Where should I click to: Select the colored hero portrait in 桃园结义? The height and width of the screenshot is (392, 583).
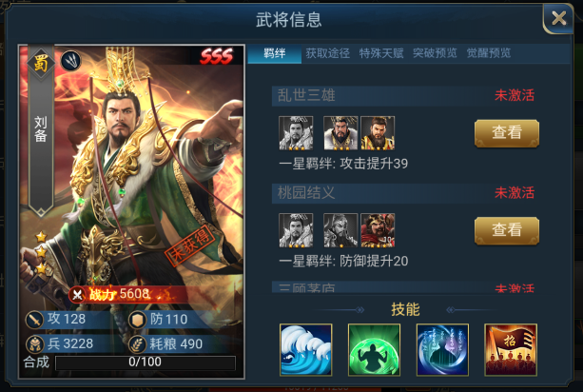point(378,230)
